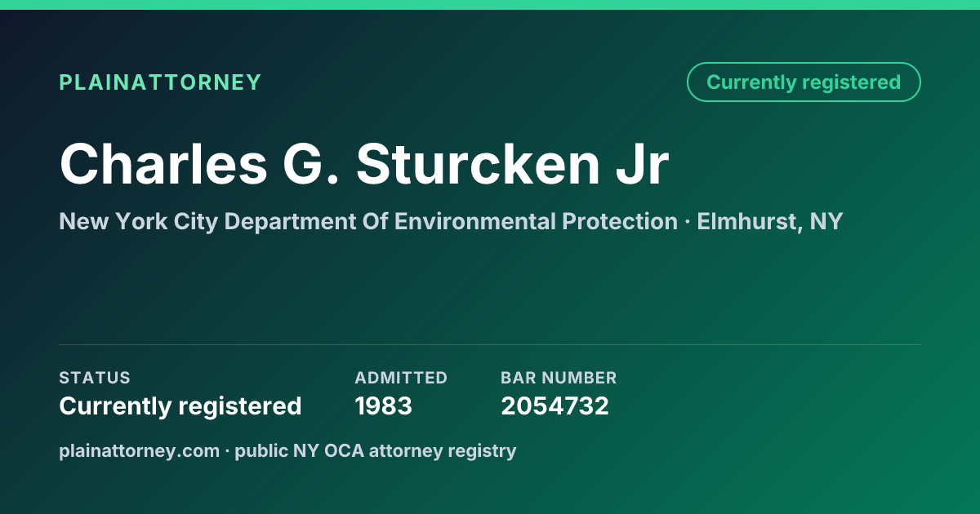Open the plainattorney.com footer link
Image resolution: width=980 pixels, height=514 pixels.
[140, 450]
